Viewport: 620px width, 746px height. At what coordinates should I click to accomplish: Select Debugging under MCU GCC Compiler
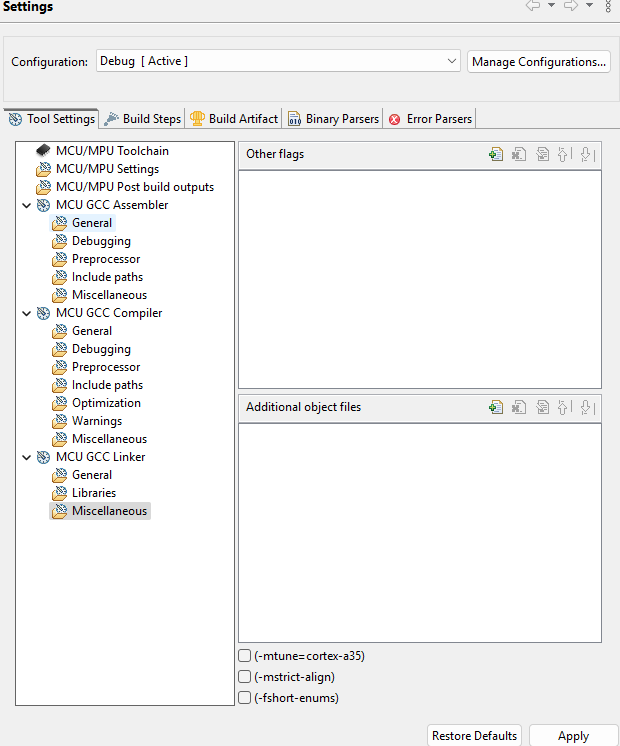point(101,349)
